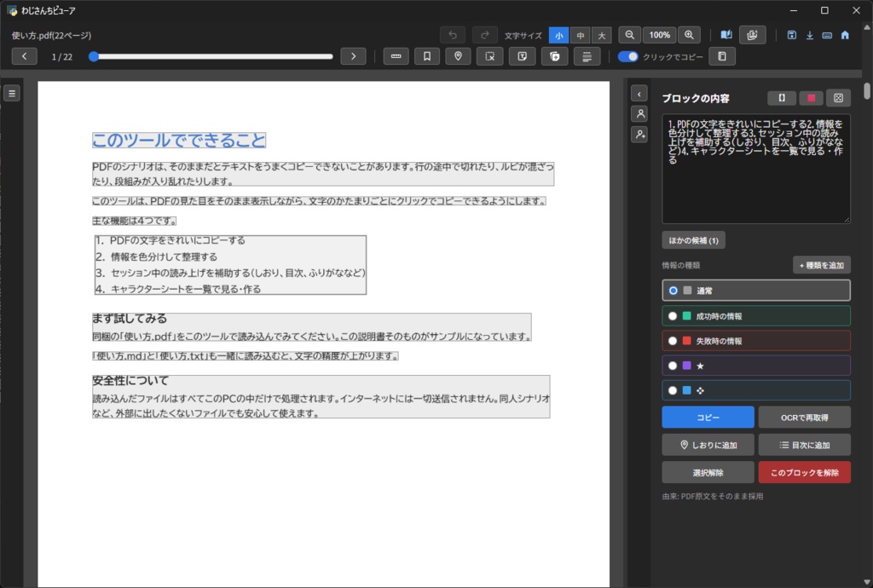
Task: Click the red このブロックを解除 button
Action: (805, 472)
